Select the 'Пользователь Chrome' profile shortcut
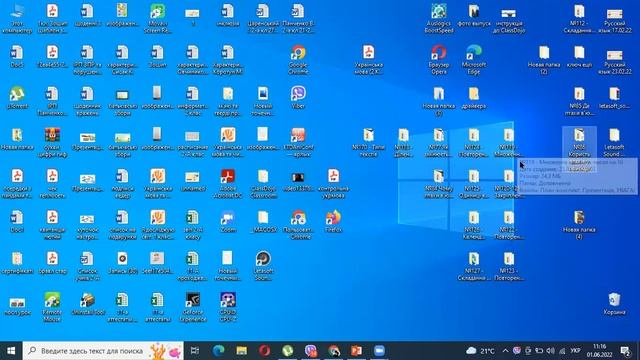This screenshot has width=640, height=360. click(x=298, y=225)
